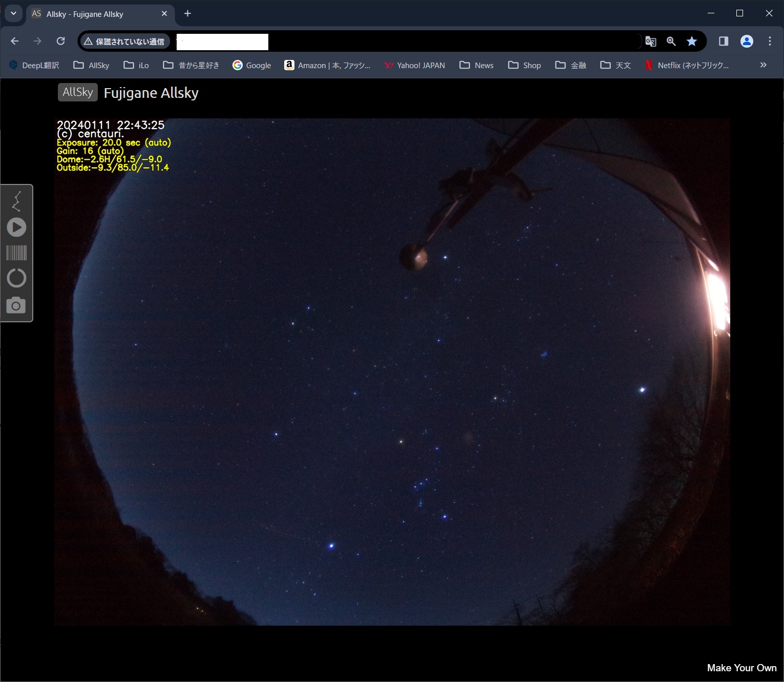This screenshot has height=682, width=784.
Task: Click the Gain: 16 (auto) text
Action: (x=90, y=151)
